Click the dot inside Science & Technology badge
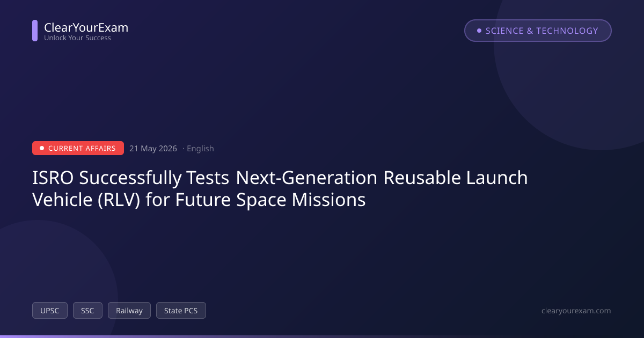Screen dimensions: 644x338 (x=479, y=31)
